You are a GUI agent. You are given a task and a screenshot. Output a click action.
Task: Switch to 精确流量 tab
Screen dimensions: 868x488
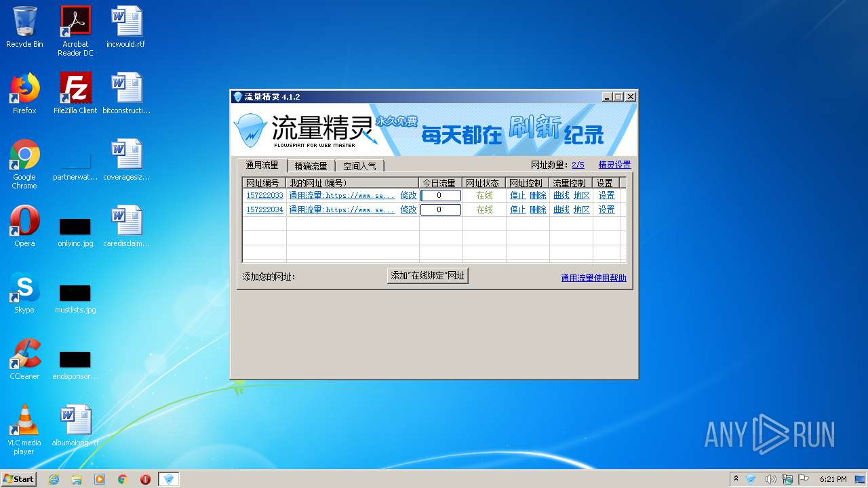[311, 166]
